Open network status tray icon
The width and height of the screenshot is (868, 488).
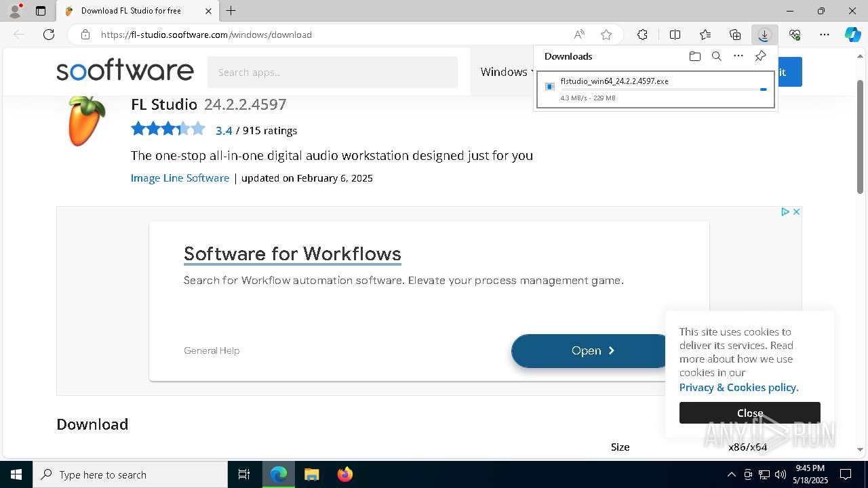coord(764,474)
